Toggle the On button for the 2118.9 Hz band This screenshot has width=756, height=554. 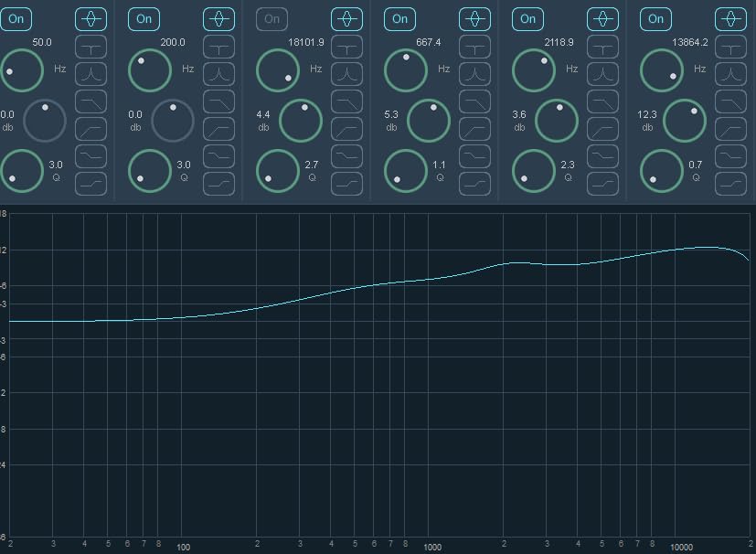coord(528,19)
